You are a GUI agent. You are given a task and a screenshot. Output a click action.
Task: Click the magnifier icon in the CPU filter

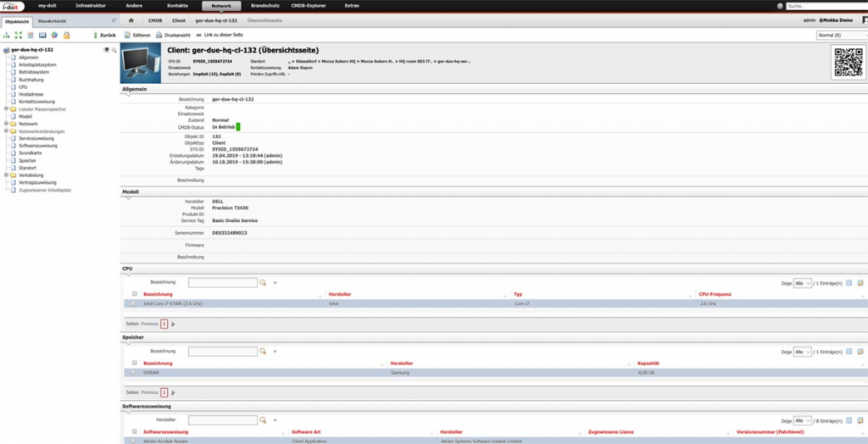[263, 282]
